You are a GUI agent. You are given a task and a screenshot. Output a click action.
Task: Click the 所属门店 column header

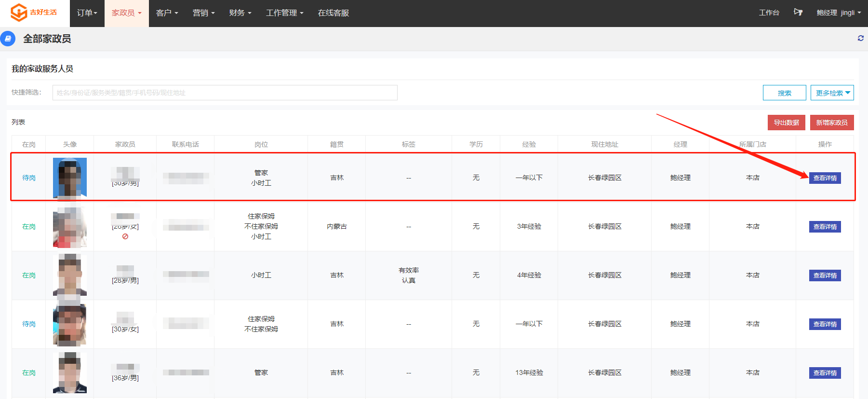[x=753, y=144]
